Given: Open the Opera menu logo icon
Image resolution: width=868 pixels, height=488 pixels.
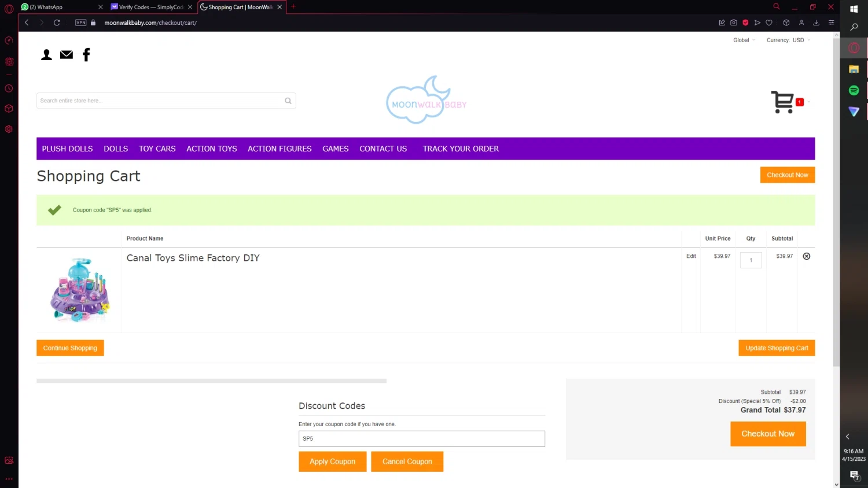Looking at the screenshot, I should [9, 9].
